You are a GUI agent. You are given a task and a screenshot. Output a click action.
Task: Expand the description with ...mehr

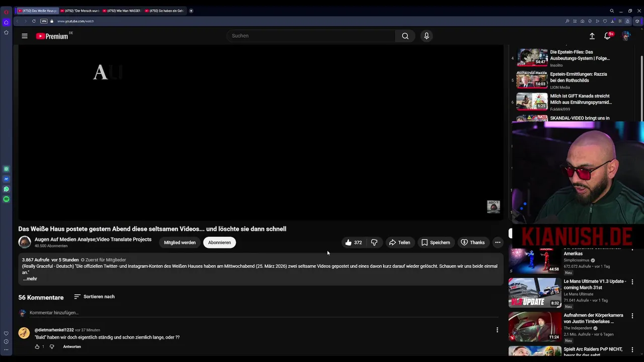[x=30, y=279]
